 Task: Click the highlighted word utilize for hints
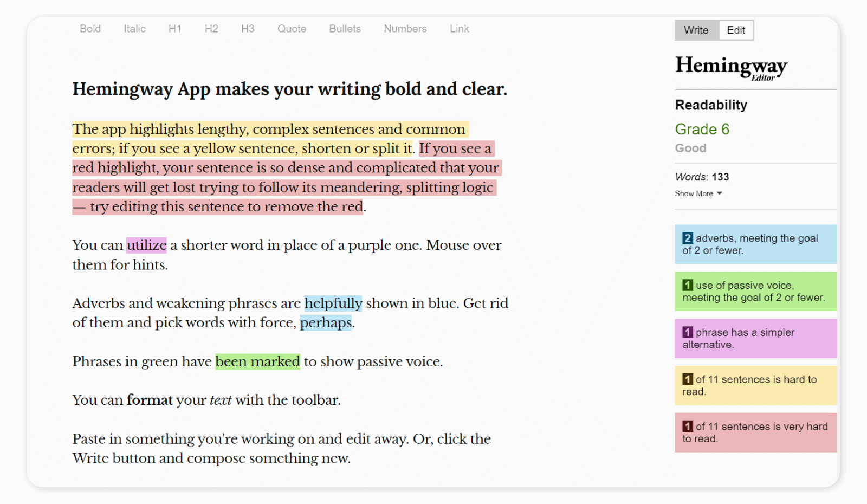click(x=146, y=245)
